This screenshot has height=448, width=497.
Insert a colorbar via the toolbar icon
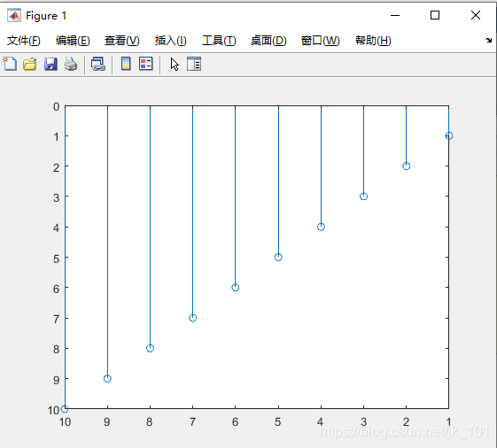coord(126,64)
